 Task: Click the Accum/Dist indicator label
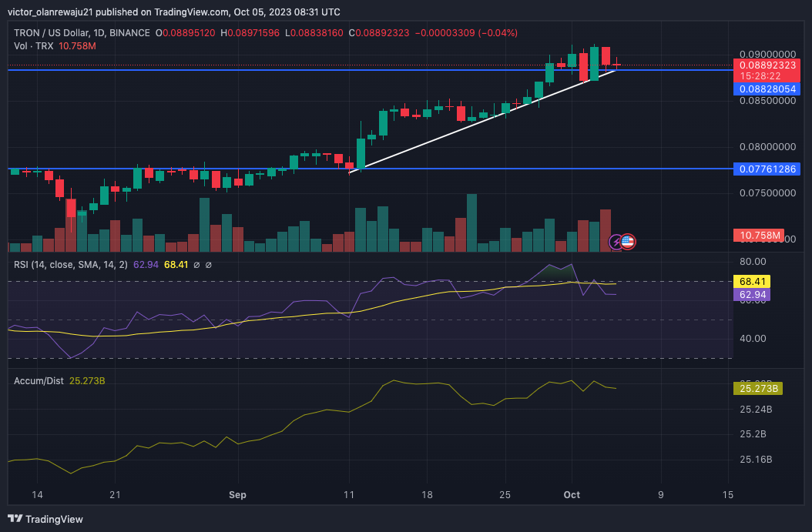click(x=39, y=381)
